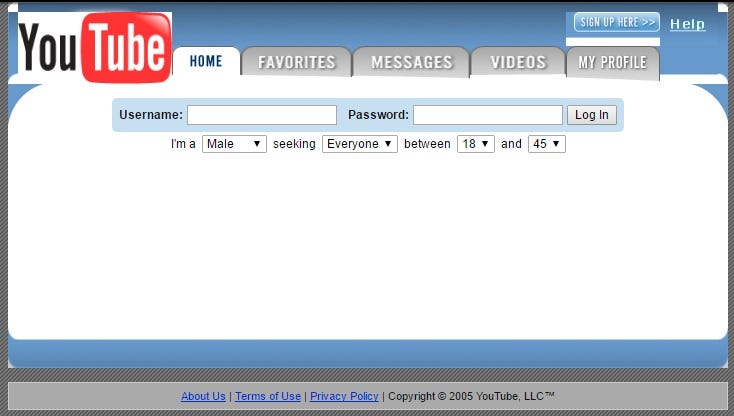Open the seeking Everyone dropdown
The image size is (734, 416).
coord(360,144)
